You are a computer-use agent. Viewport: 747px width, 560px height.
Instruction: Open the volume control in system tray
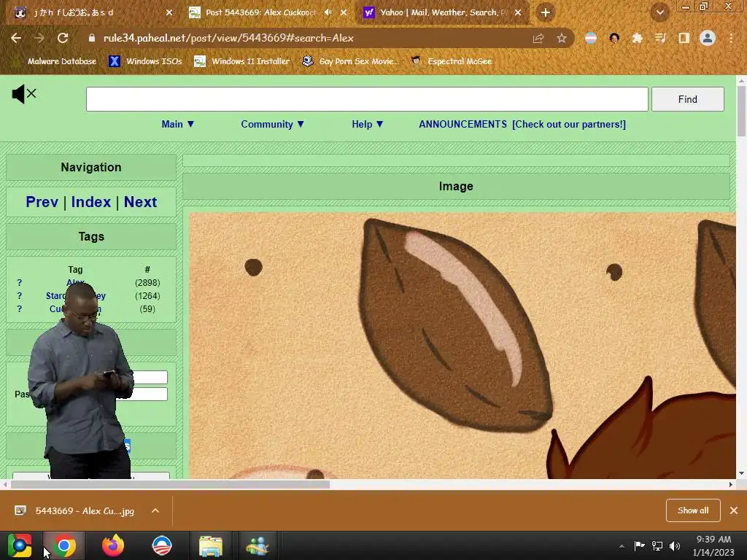[675, 546]
